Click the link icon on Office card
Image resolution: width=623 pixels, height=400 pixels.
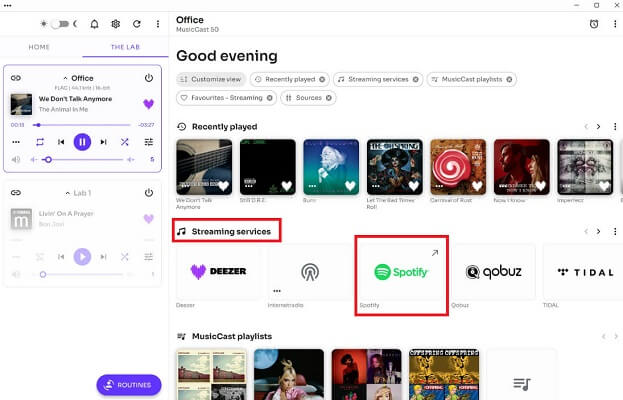(x=16, y=78)
